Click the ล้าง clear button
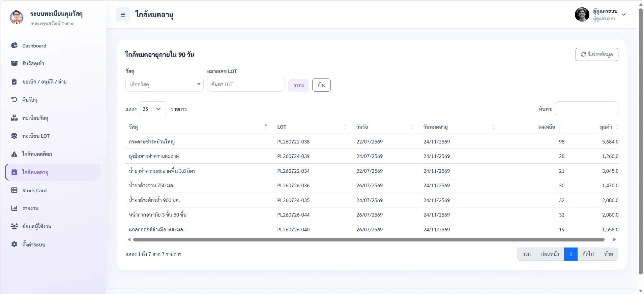Screen dimensions: 644x294 click(x=321, y=85)
